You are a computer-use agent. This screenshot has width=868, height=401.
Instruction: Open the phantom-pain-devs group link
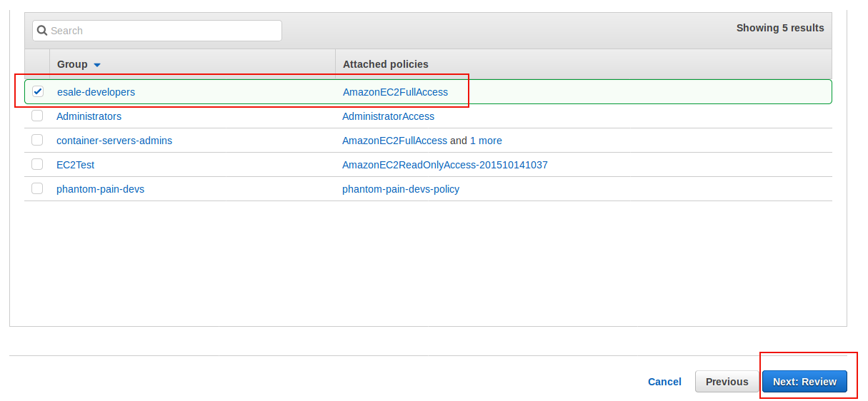click(x=100, y=189)
